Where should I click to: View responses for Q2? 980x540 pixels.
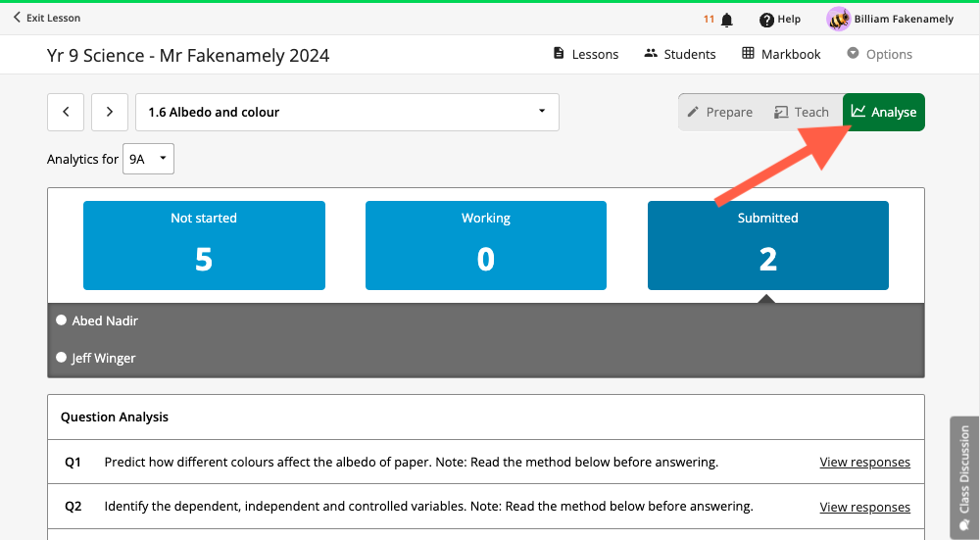pos(865,507)
